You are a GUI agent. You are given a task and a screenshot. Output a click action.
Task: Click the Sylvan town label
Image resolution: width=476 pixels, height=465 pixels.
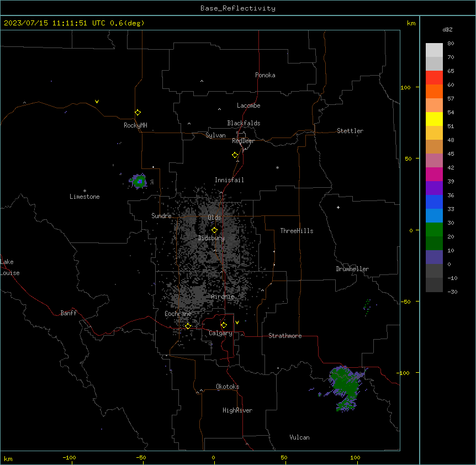click(215, 135)
